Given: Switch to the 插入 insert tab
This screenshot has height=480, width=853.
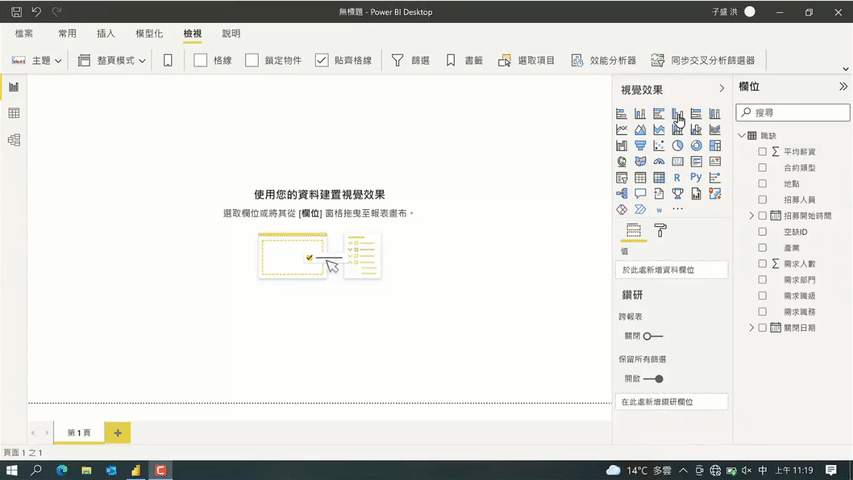Looking at the screenshot, I should tap(106, 34).
